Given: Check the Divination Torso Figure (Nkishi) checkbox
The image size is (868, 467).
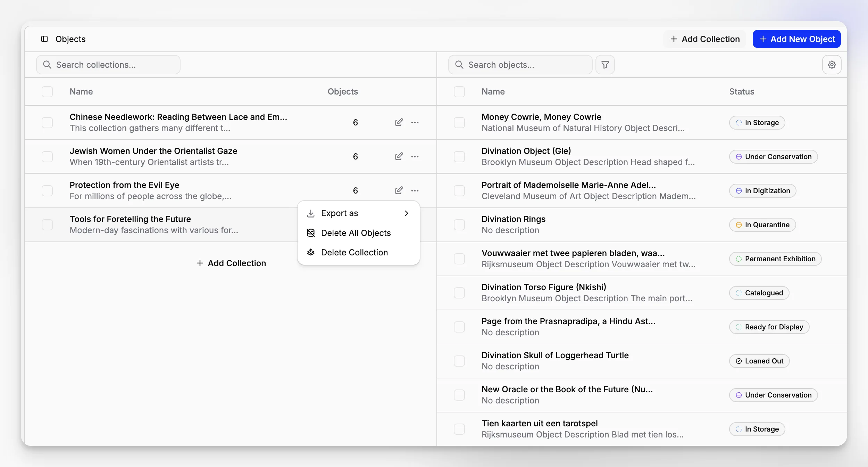Looking at the screenshot, I should 459,293.
